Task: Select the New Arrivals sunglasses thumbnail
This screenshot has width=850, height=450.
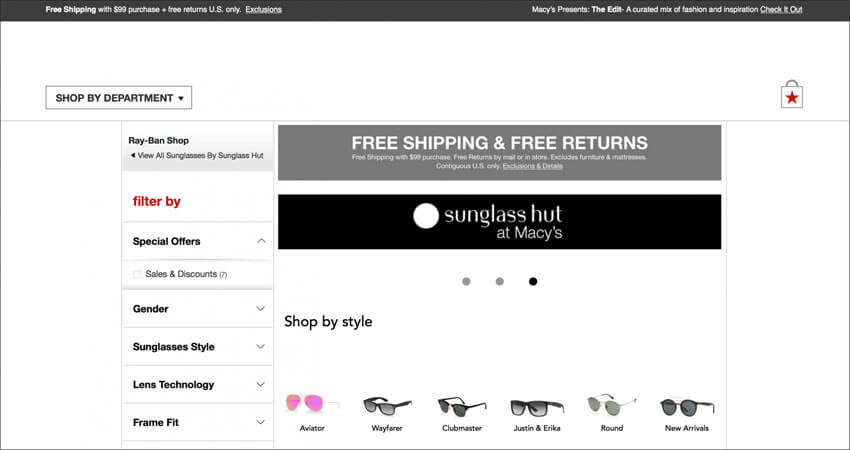Action: coord(687,407)
